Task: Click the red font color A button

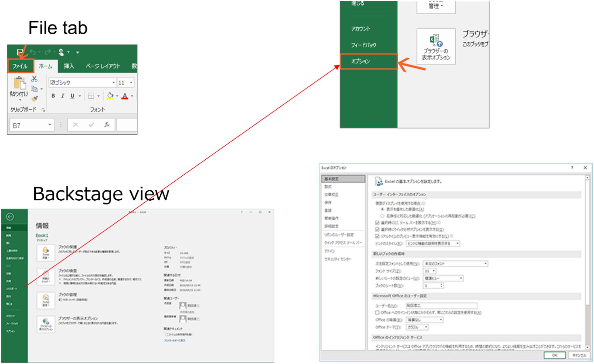Action: (125, 96)
